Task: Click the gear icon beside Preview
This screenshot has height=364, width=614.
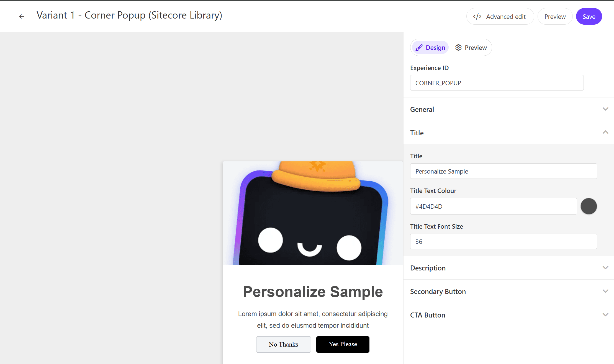Action: (458, 48)
